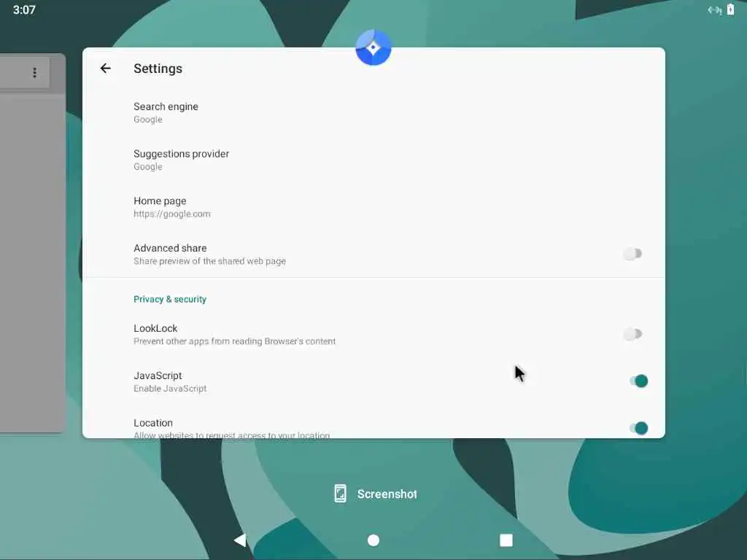Open the Suggestions provider setting
Image resolution: width=747 pixels, height=560 pixels.
pos(373,160)
